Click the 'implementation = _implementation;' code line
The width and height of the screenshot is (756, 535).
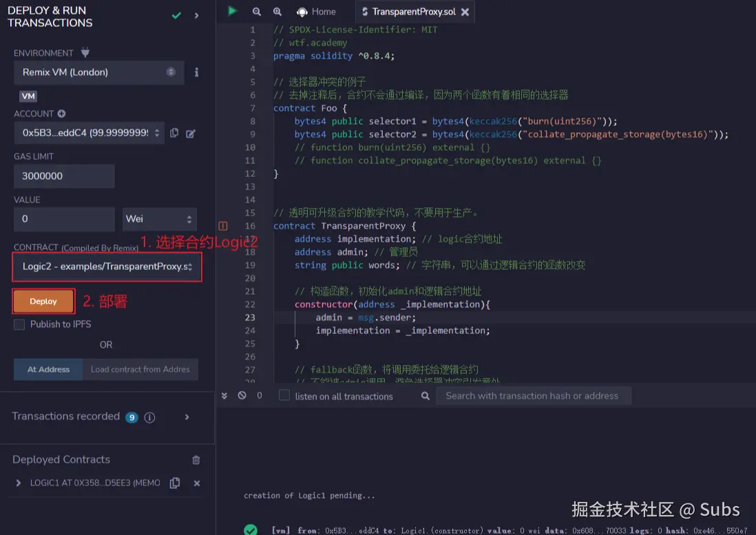coord(403,331)
